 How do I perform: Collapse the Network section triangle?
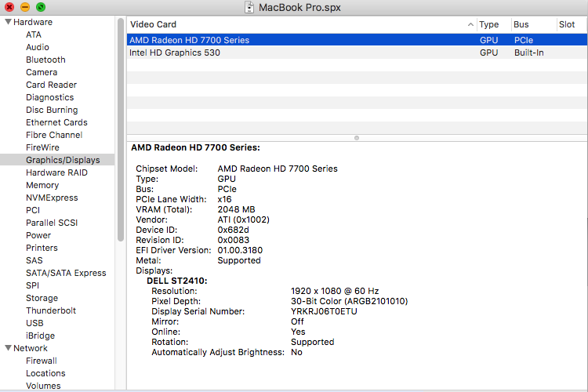coord(8,348)
